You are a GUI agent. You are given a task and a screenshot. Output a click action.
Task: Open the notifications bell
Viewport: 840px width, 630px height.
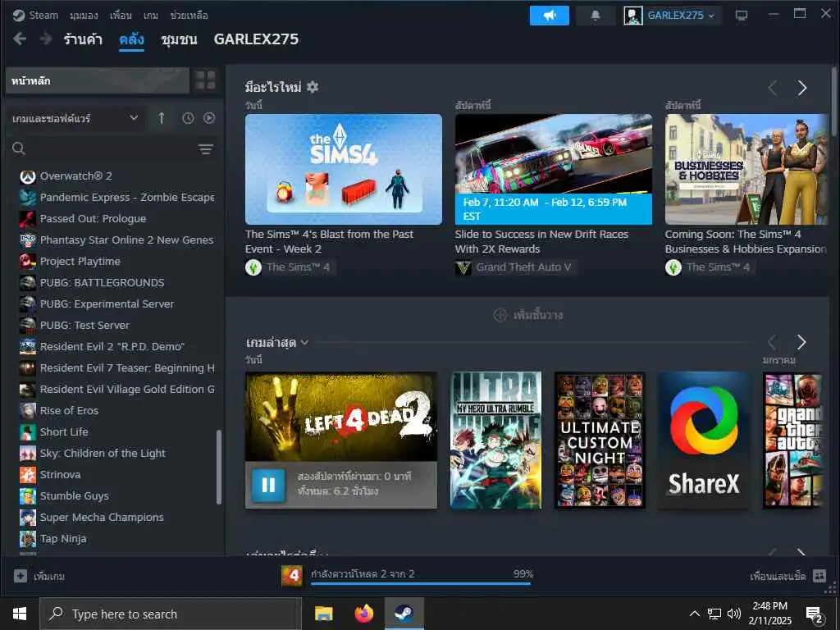coord(596,16)
